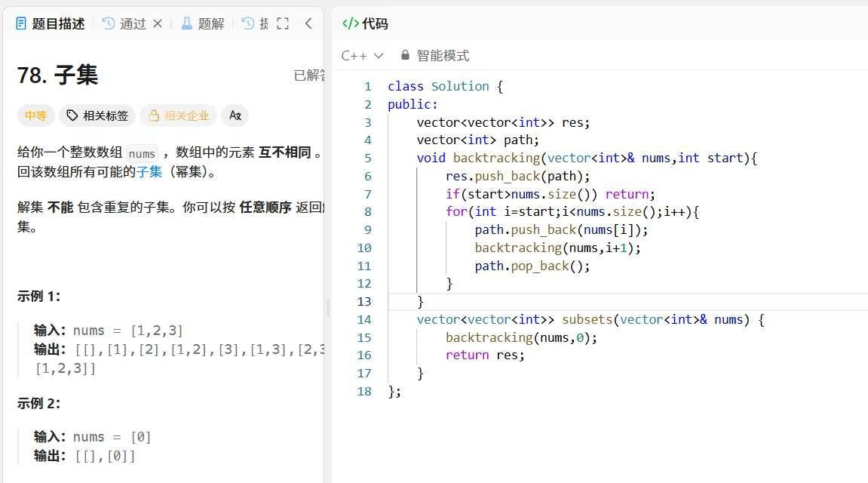Open the partially hidden history tab

coord(255,23)
